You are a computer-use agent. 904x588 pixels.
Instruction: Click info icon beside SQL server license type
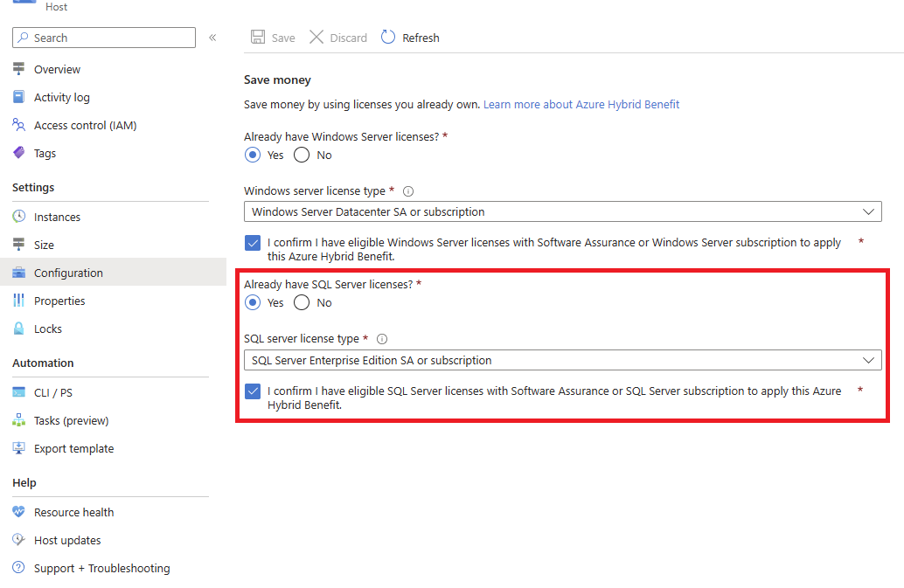382,339
